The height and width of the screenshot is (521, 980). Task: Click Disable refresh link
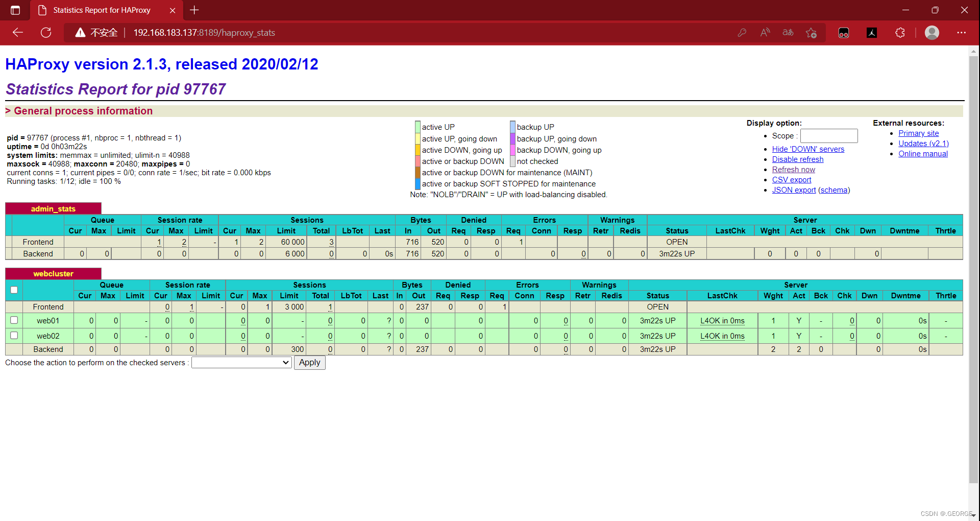point(798,159)
